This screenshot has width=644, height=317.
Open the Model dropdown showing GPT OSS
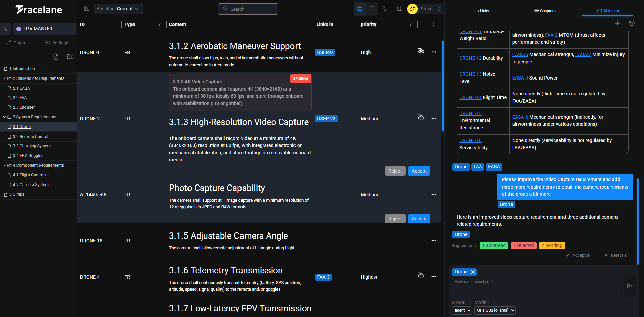tap(494, 310)
